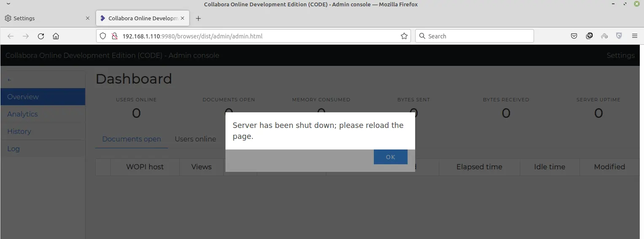644x239 pixels.
Task: Open a new tab with plus icon
Action: (199, 18)
